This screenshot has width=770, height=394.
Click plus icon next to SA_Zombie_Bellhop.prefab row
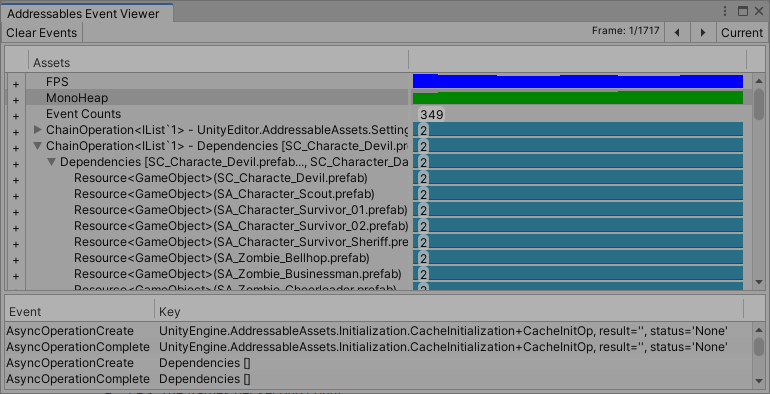pos(16,260)
